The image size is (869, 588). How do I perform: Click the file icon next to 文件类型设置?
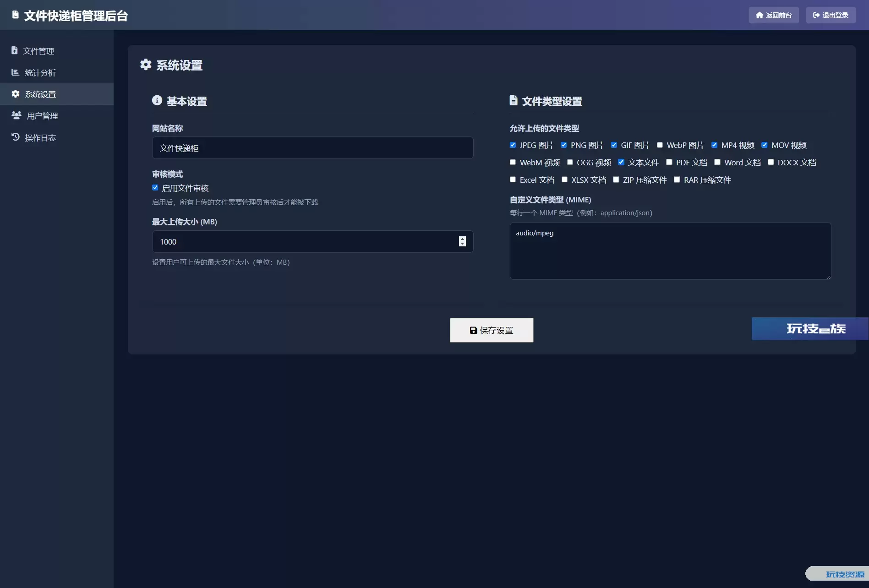click(514, 100)
